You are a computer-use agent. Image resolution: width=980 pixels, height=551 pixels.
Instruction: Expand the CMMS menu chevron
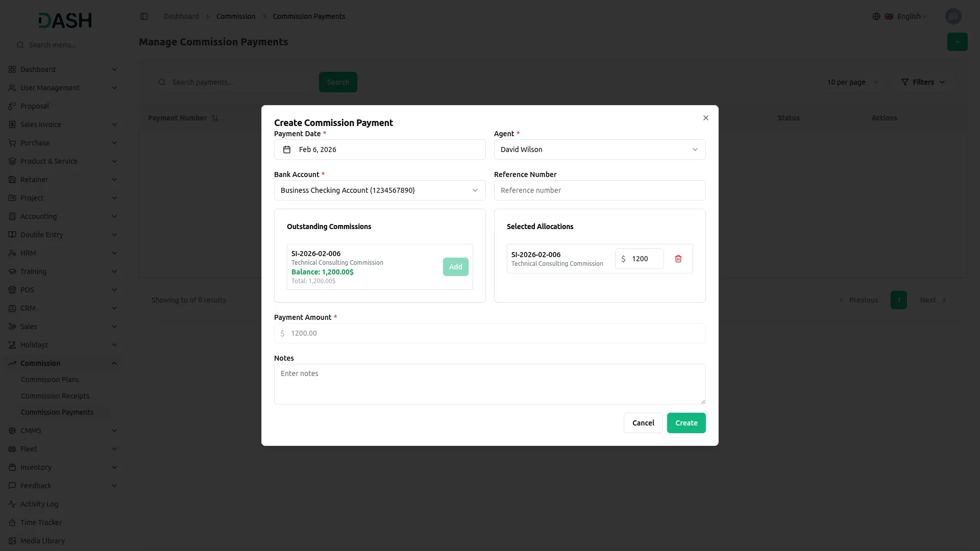click(x=114, y=431)
